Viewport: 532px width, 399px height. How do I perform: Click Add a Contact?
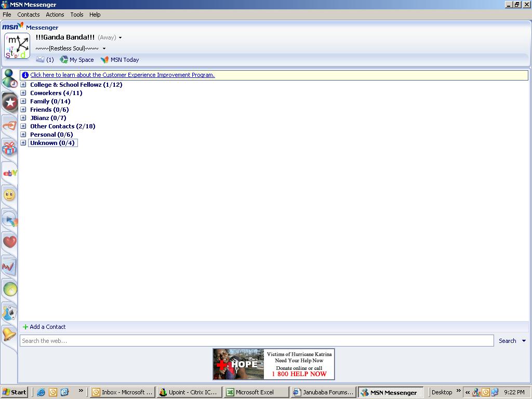click(x=44, y=327)
